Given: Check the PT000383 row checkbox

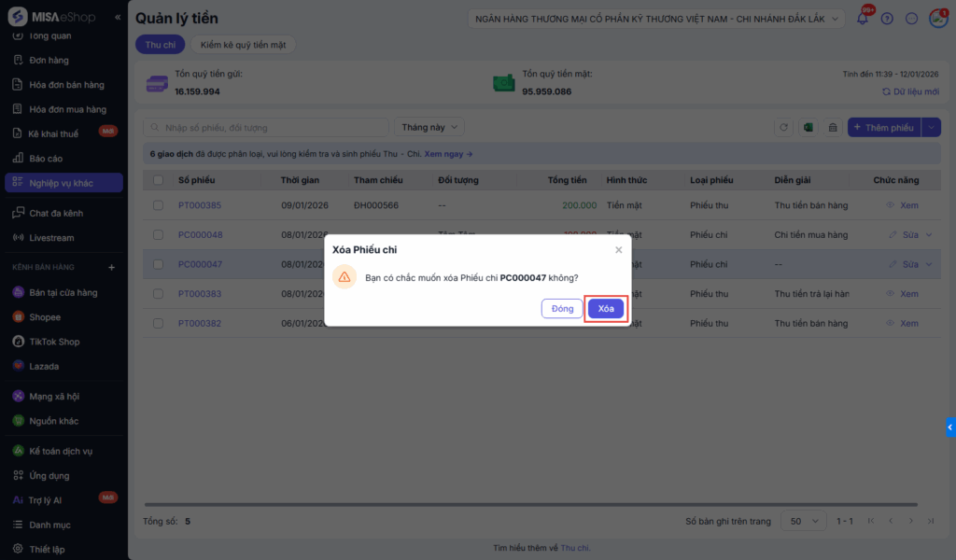Looking at the screenshot, I should [x=158, y=294].
